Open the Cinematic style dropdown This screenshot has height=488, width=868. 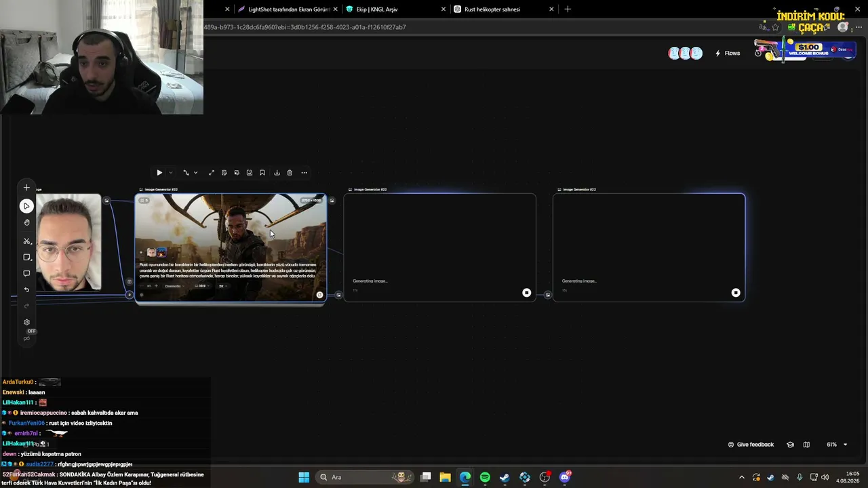coord(174,286)
